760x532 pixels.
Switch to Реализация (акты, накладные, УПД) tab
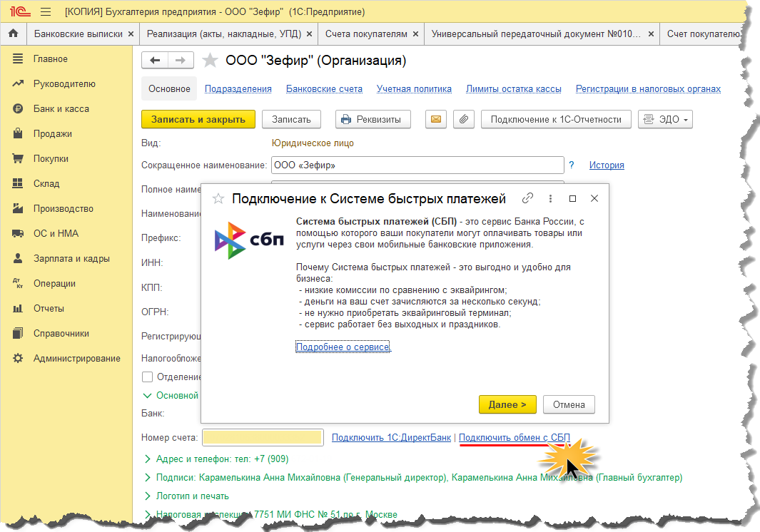pyautogui.click(x=224, y=34)
